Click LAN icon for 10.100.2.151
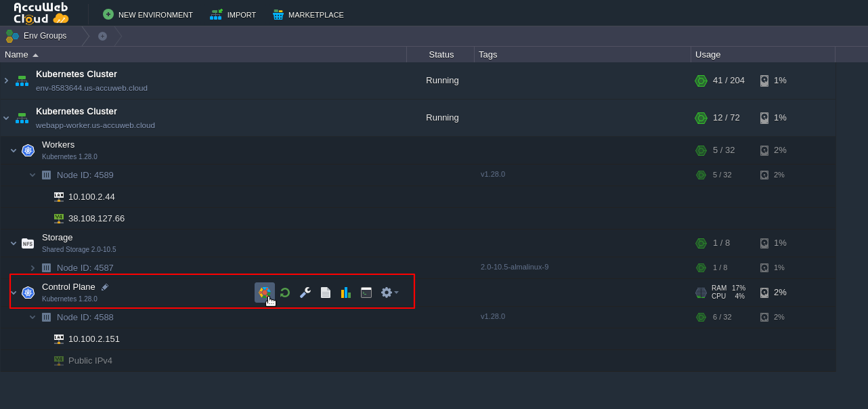Screen dimensions: 868x409 click(x=59, y=339)
